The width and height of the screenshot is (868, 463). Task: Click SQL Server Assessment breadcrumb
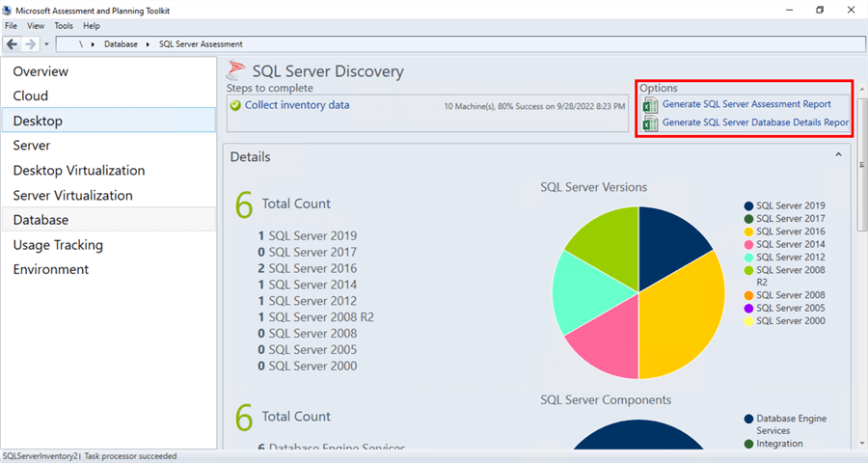point(201,44)
